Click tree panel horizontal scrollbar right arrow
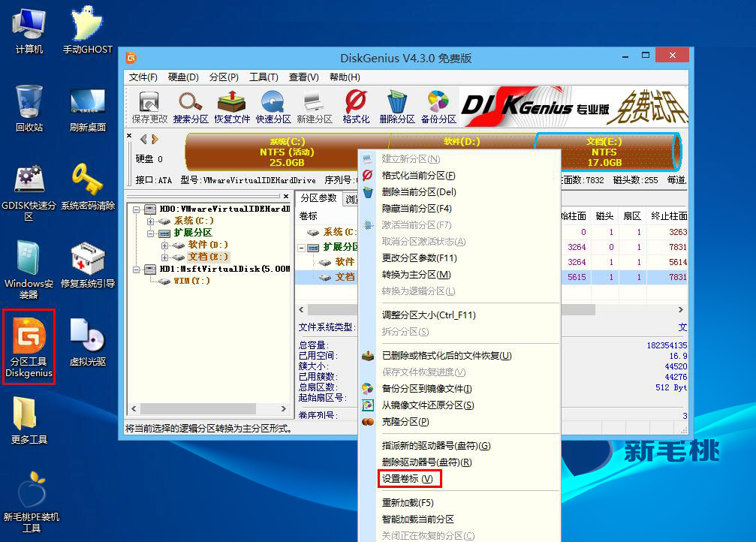 point(284,409)
